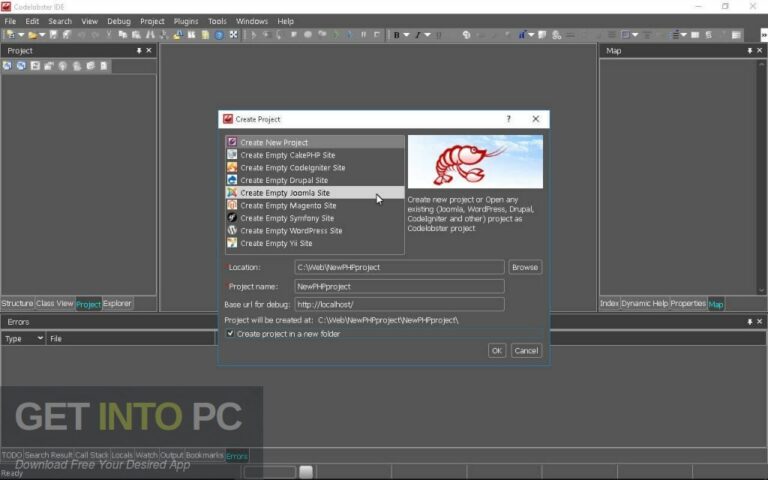Click the ? help button on Create Project dialog
Image resolution: width=768 pixels, height=480 pixels.
pos(508,119)
